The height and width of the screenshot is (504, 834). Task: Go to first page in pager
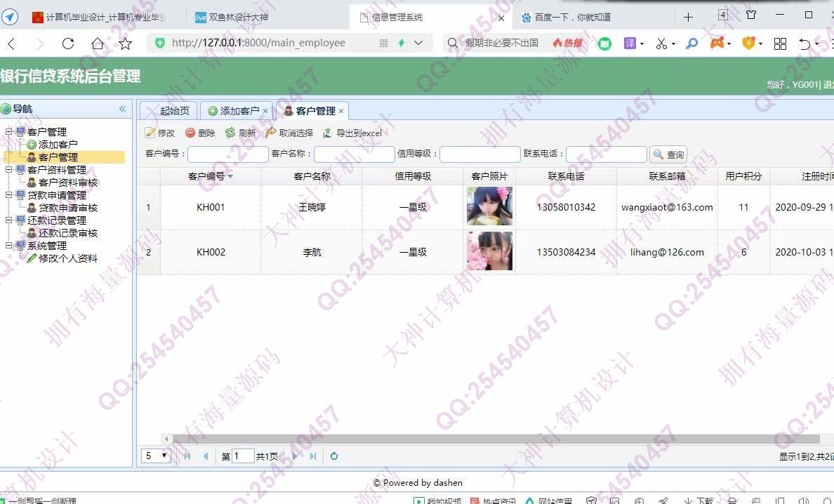(x=187, y=456)
